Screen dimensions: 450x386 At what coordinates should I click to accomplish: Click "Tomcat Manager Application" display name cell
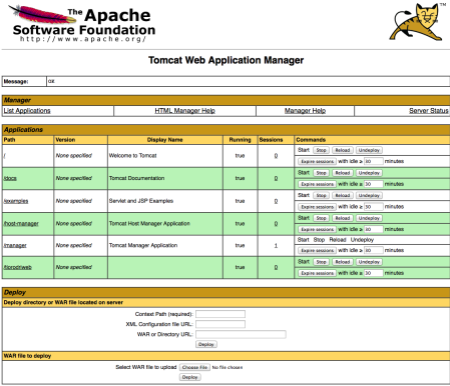tap(165, 246)
